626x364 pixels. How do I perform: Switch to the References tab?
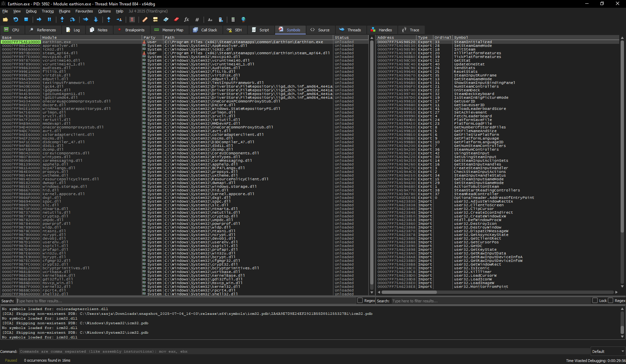(43, 30)
